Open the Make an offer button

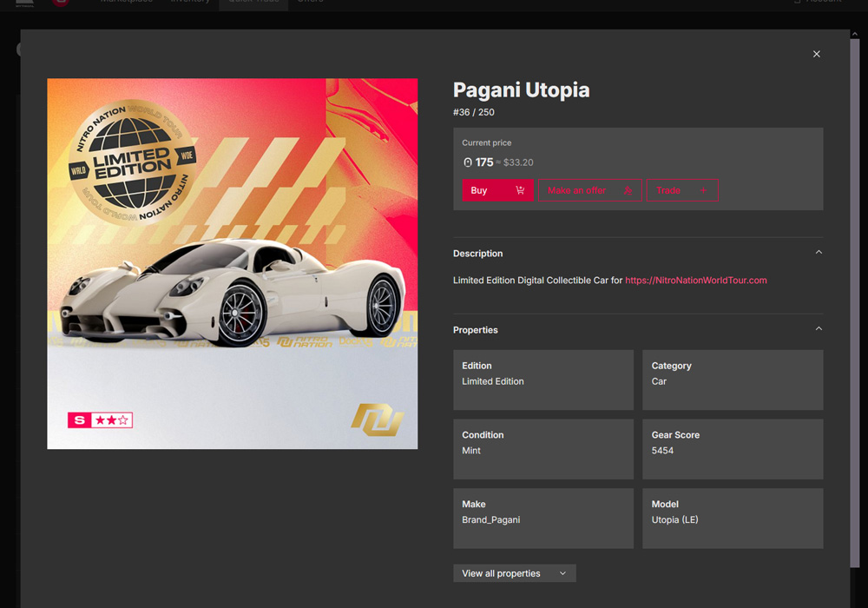(x=589, y=190)
